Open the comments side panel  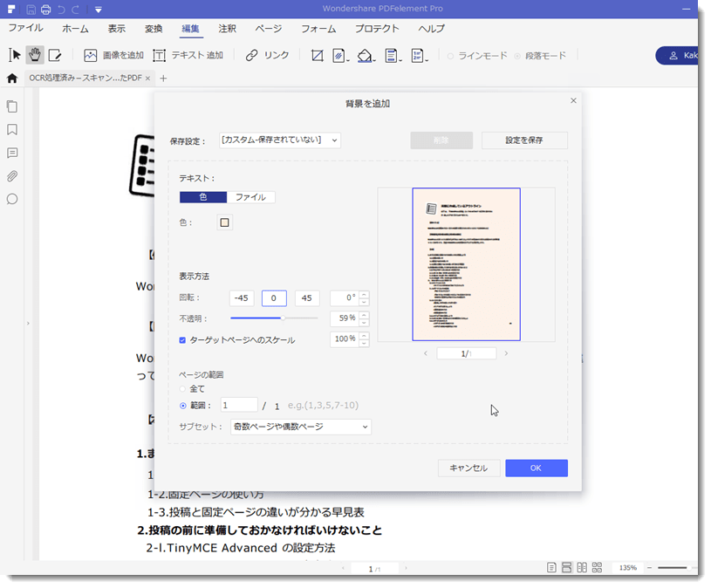[12, 154]
